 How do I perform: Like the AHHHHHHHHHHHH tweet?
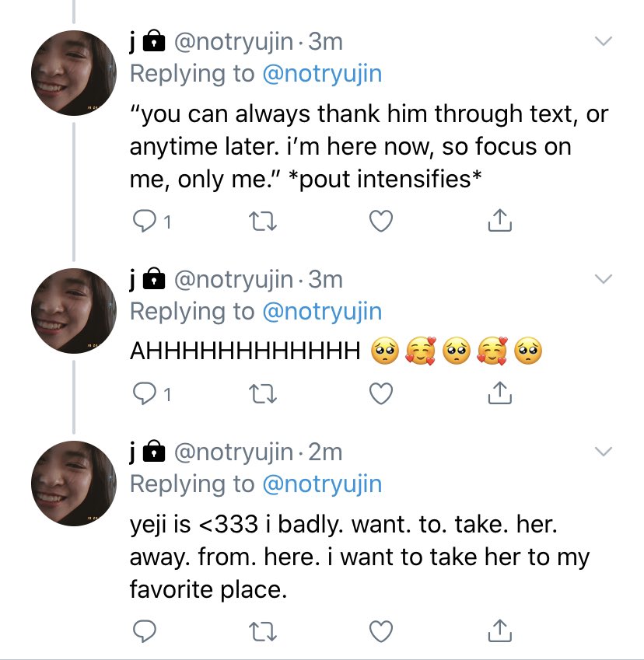click(x=381, y=393)
